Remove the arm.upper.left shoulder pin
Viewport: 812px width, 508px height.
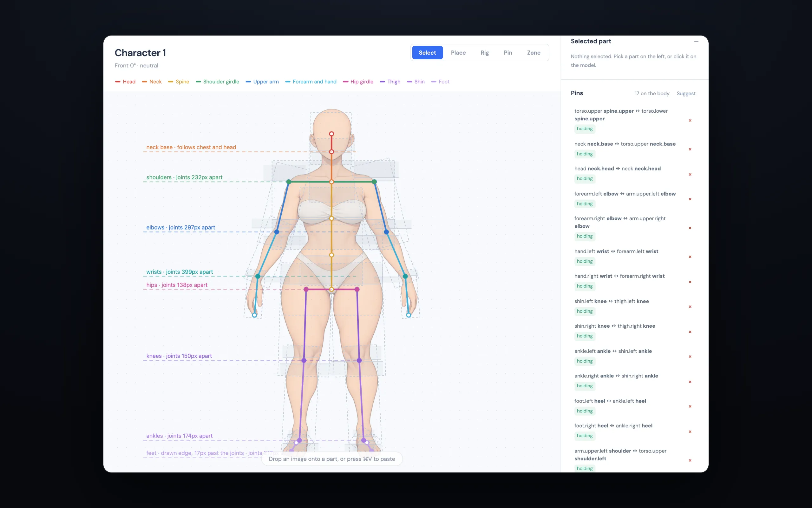tap(690, 461)
